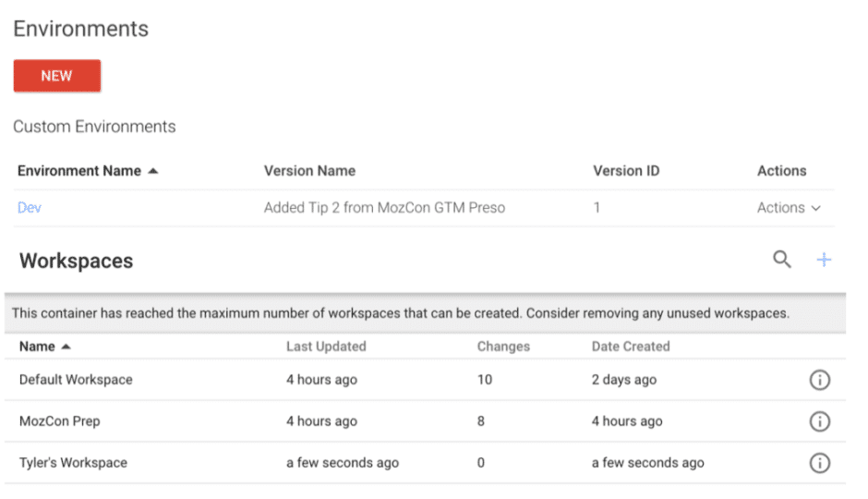Click the Changes column header
This screenshot has height=499, width=868.
point(503,347)
